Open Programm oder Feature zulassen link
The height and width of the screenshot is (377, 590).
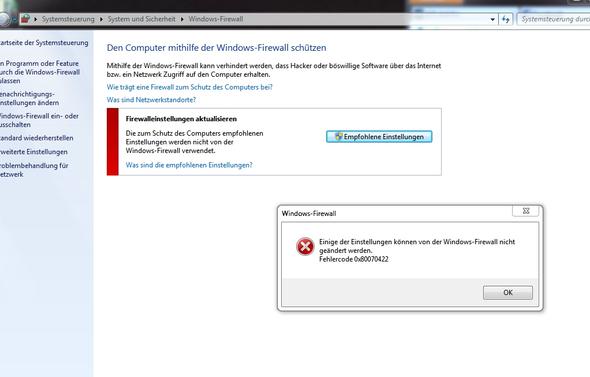click(40, 72)
